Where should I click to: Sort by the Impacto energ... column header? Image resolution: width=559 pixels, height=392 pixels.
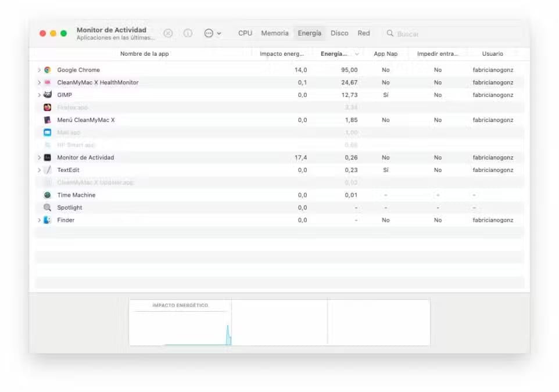point(282,54)
